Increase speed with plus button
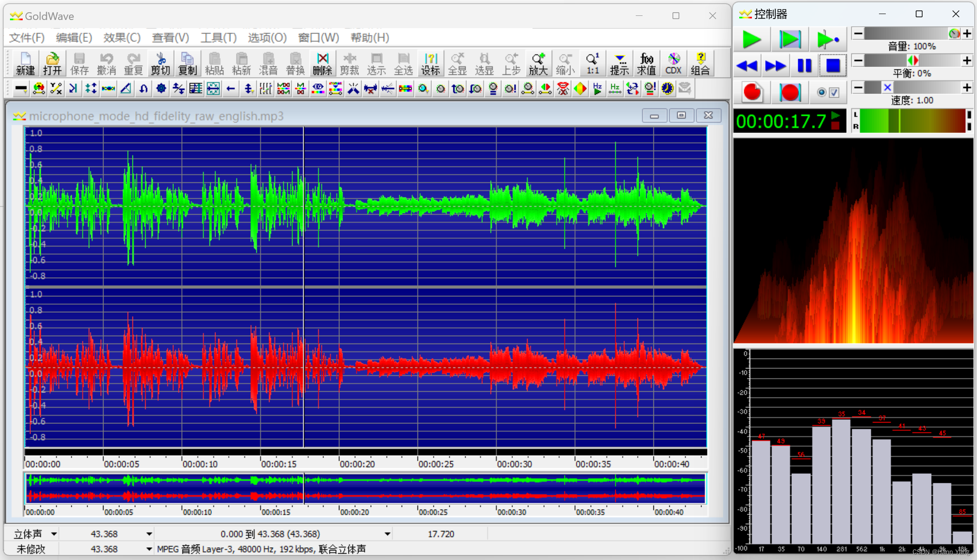The width and height of the screenshot is (977, 560). click(x=967, y=87)
